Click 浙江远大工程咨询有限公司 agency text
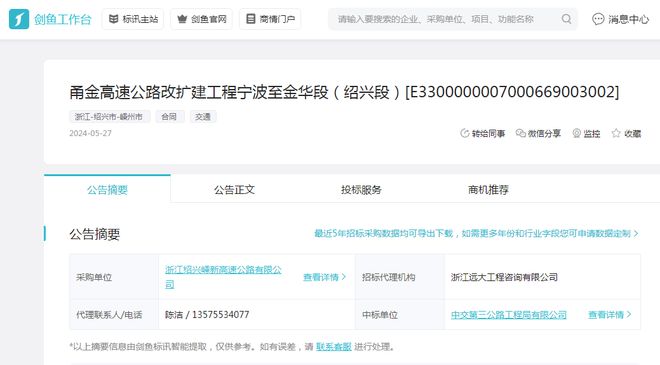Image resolution: width=660 pixels, height=365 pixels. pyautogui.click(x=504, y=277)
